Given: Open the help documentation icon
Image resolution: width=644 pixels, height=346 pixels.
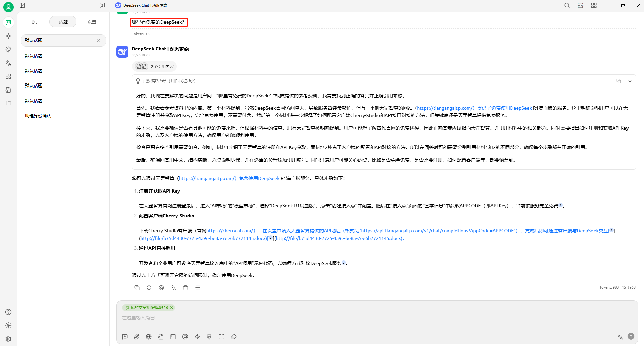Looking at the screenshot, I should coord(8,312).
